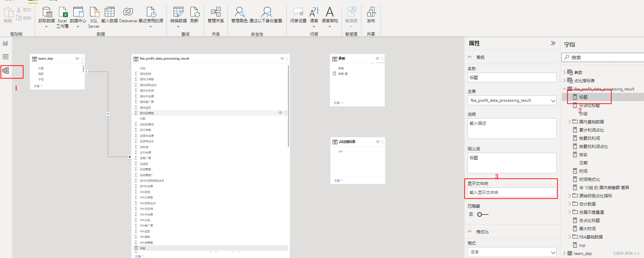Click the 显示文件夹 input field
This screenshot has height=258, width=644.
click(512, 192)
